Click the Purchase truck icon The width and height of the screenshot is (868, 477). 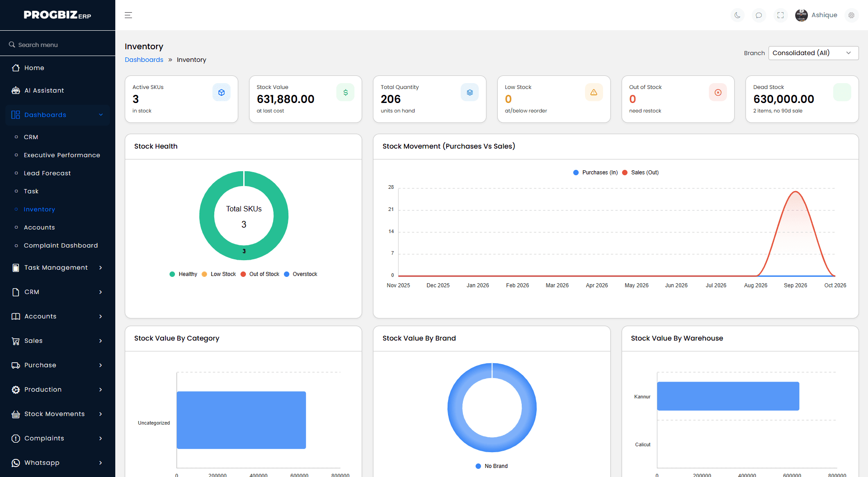pyautogui.click(x=16, y=365)
